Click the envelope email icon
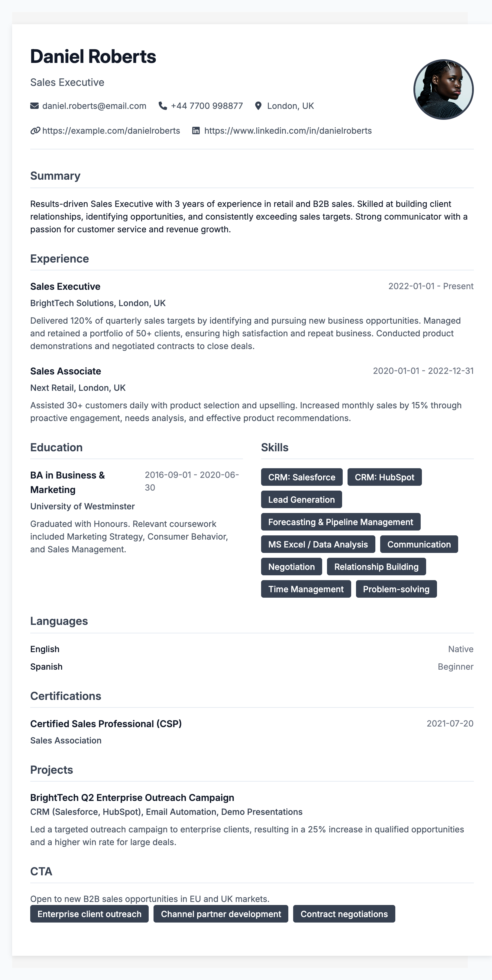 [x=34, y=106]
